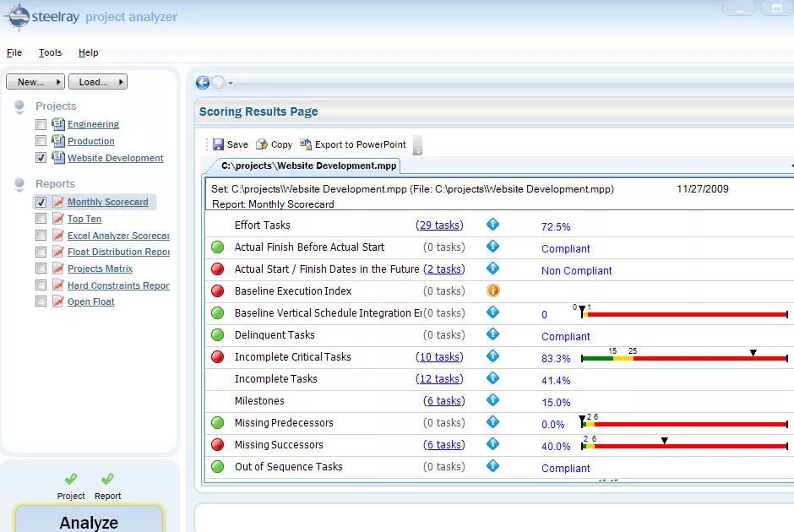Open the File menu
Image resolution: width=794 pixels, height=532 pixels.
coord(14,52)
